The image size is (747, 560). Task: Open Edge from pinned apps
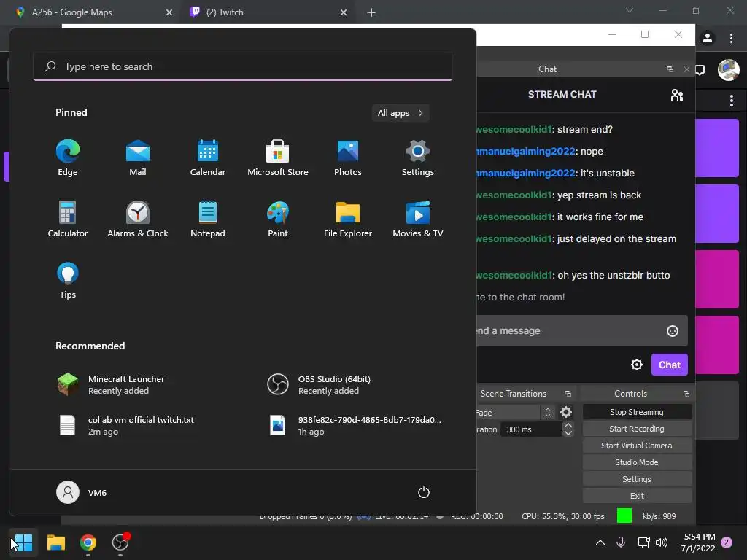coord(68,158)
